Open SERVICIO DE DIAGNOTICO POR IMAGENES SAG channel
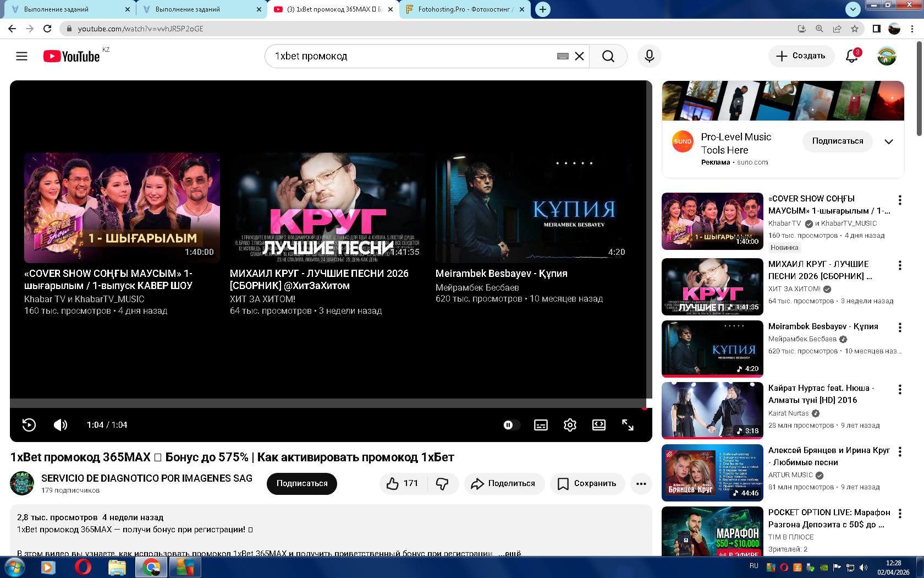Screen dimensions: 924x578 click(147, 478)
